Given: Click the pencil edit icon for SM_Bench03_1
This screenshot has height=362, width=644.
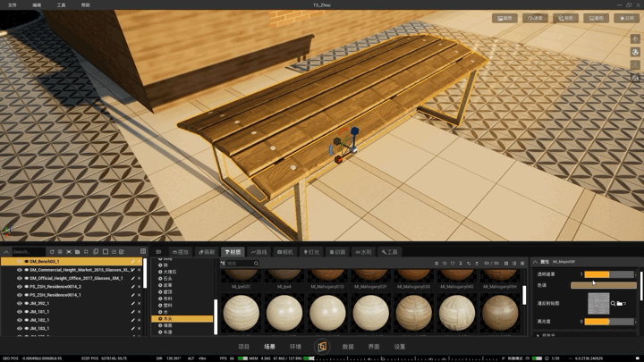Looking at the screenshot, I should (x=132, y=261).
